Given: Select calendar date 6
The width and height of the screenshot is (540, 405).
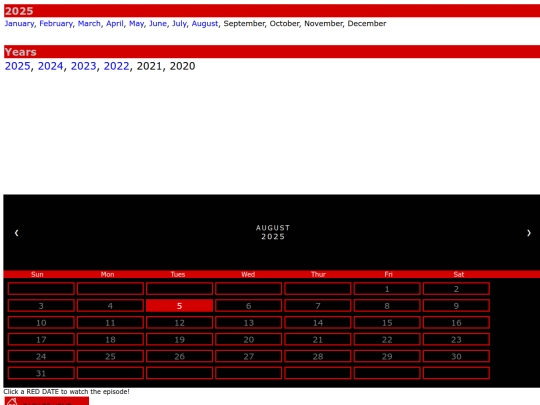Looking at the screenshot, I should pos(249,306).
